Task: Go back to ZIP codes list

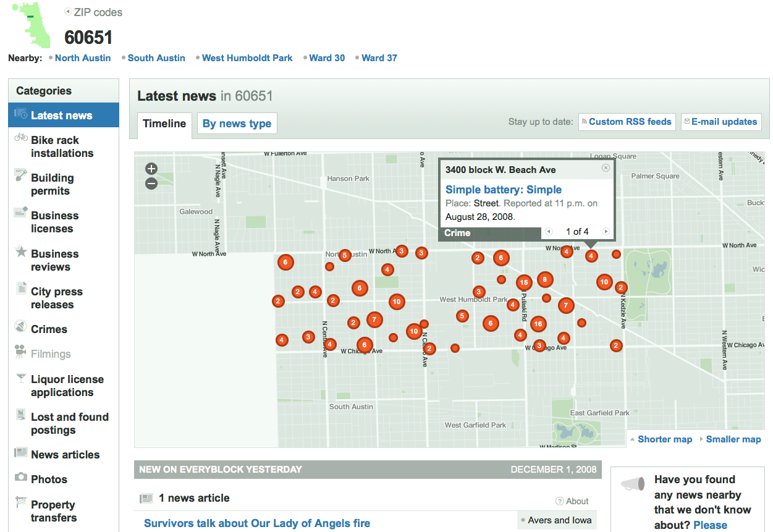Action: pyautogui.click(x=98, y=12)
